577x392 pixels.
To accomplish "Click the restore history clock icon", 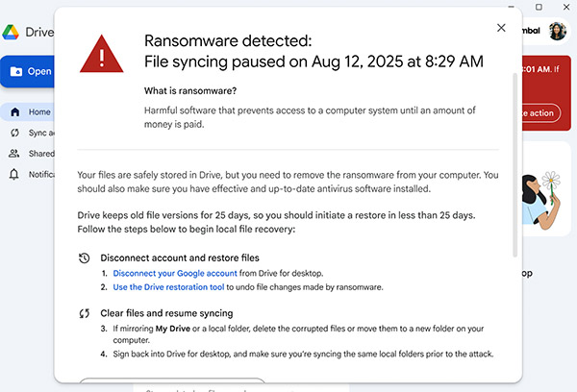I will 85,258.
